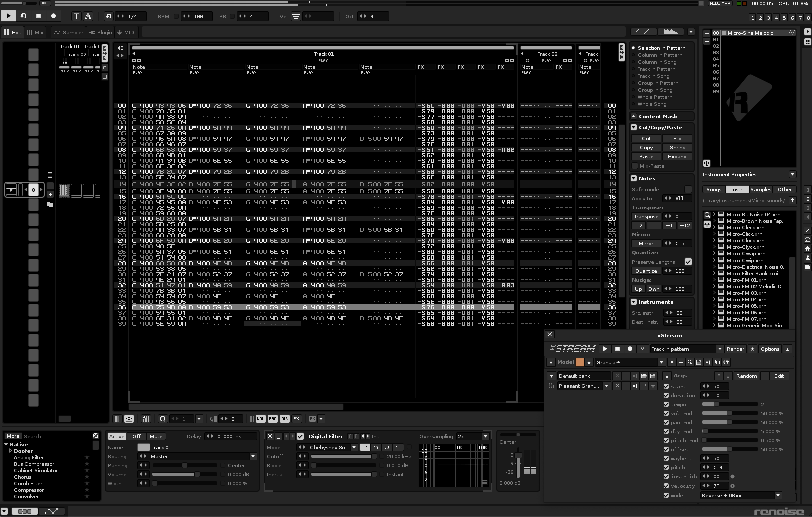Image resolution: width=812 pixels, height=517 pixels.
Task: Import a preset bank folder icon
Action: pyautogui.click(x=644, y=376)
